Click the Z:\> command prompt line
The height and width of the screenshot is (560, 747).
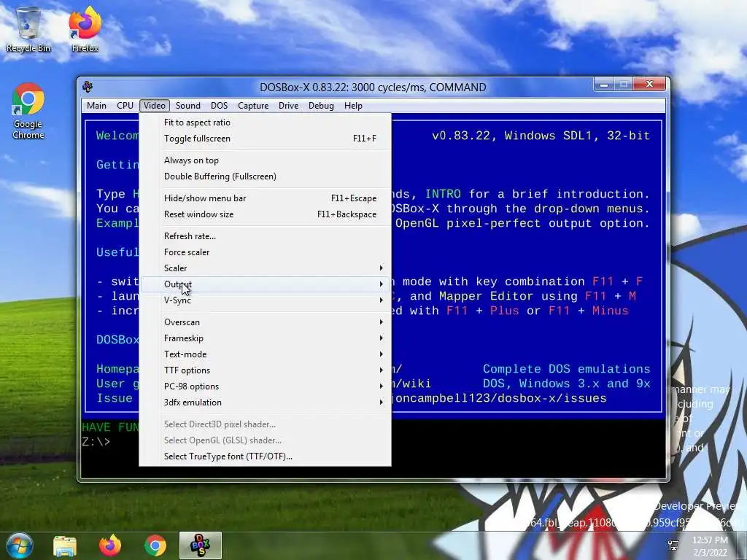(x=96, y=442)
